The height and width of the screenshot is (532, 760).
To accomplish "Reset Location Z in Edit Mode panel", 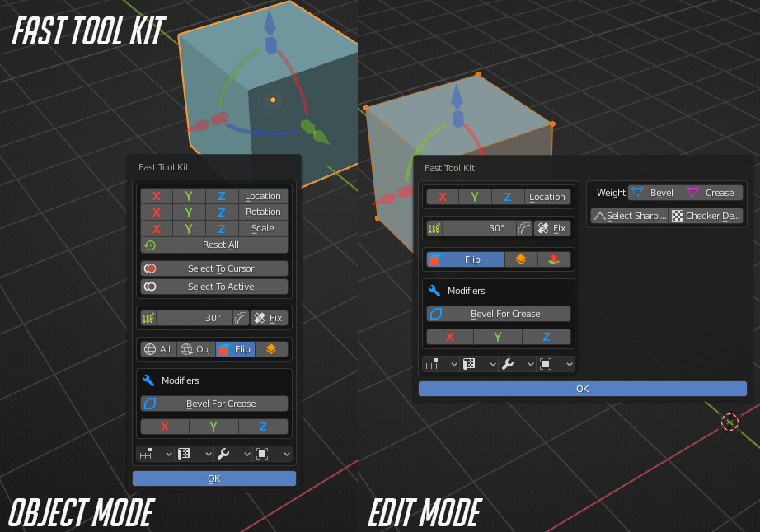I will click(x=508, y=197).
